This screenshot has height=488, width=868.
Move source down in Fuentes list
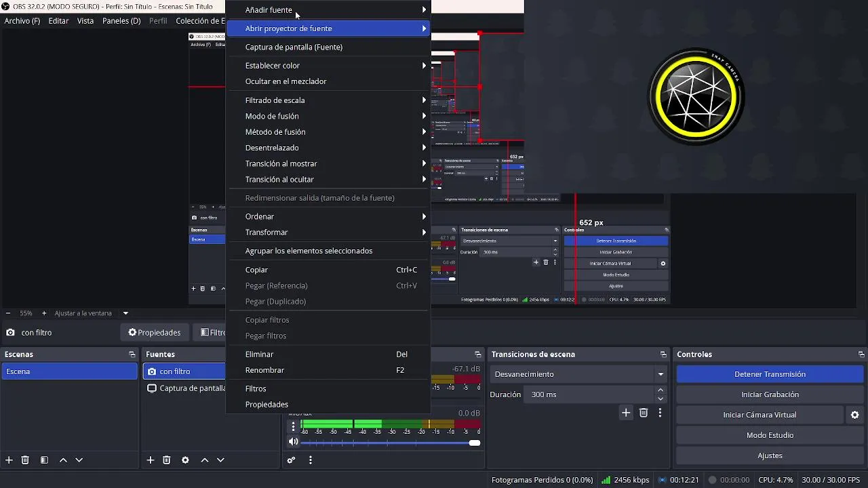[x=220, y=460]
